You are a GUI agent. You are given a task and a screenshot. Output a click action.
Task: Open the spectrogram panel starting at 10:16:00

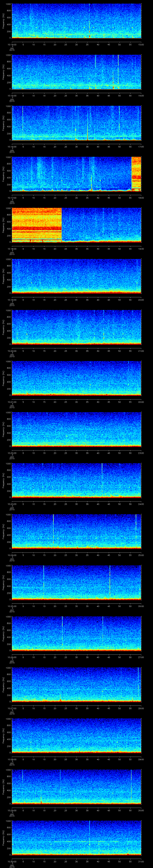click(x=76, y=123)
